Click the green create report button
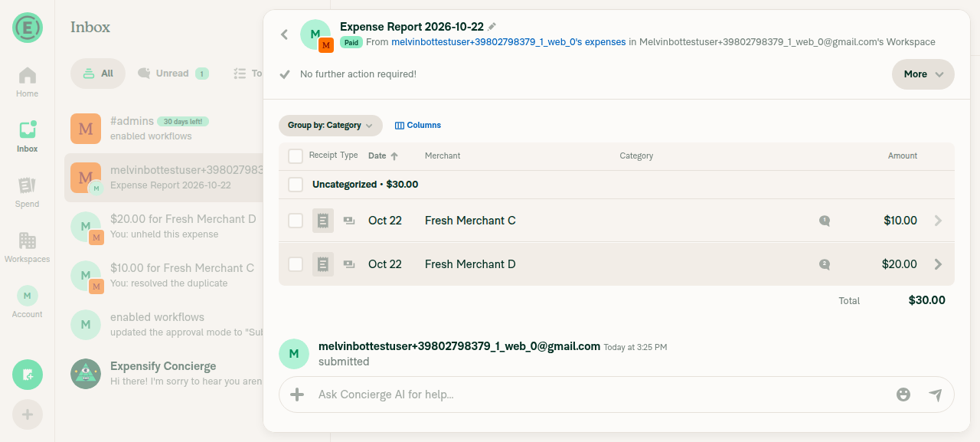This screenshot has height=442, width=980. [x=28, y=375]
